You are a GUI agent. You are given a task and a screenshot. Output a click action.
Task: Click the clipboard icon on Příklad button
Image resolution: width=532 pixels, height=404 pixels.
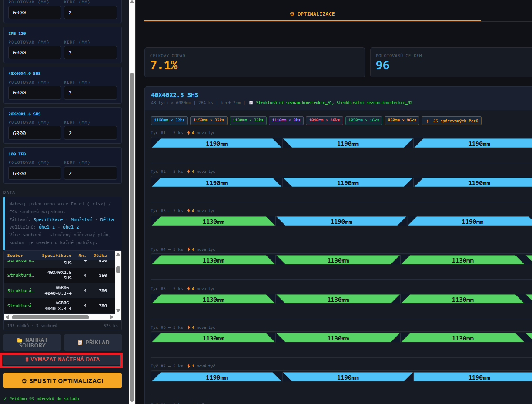[x=80, y=343]
